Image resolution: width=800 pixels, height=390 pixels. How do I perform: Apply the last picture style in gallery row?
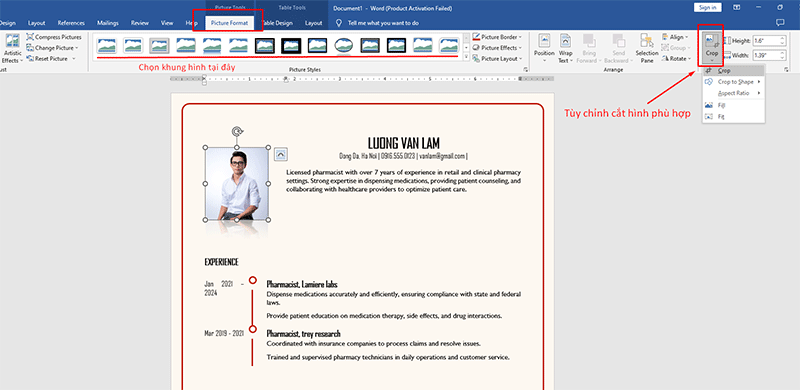point(449,45)
